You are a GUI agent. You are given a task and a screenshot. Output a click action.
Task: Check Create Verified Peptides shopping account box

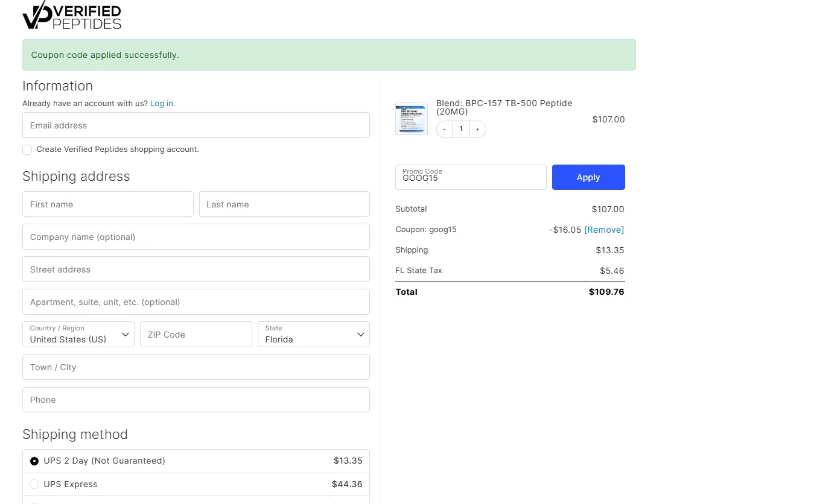[27, 150]
